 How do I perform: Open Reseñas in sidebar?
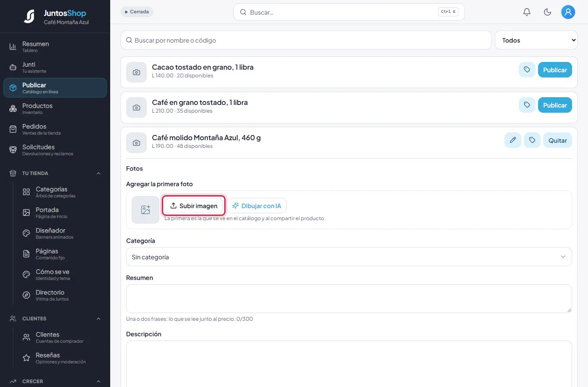click(62, 358)
